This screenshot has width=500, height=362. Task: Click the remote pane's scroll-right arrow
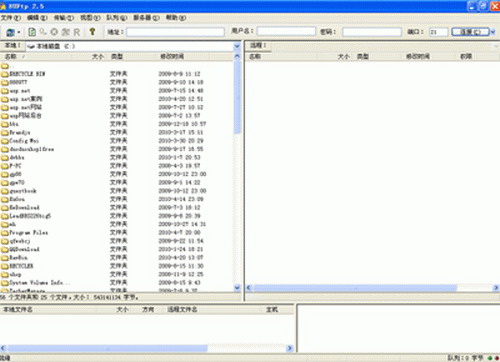click(496, 288)
